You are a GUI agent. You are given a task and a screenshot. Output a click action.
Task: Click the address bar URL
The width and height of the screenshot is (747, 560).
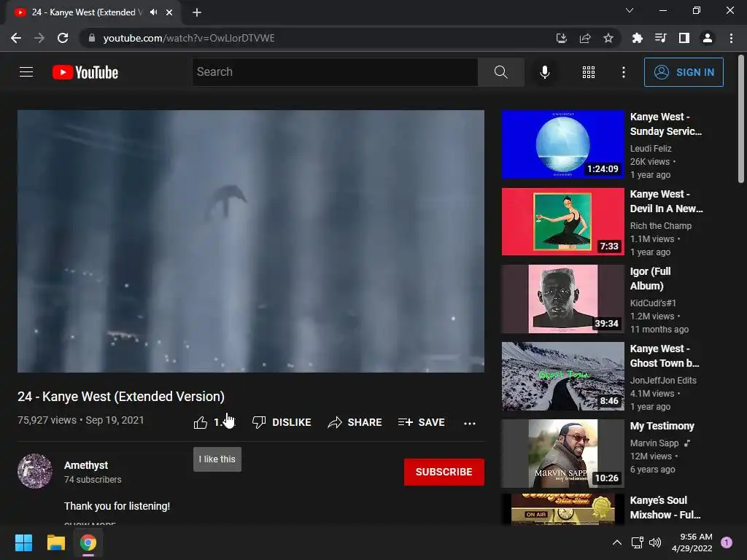point(189,38)
